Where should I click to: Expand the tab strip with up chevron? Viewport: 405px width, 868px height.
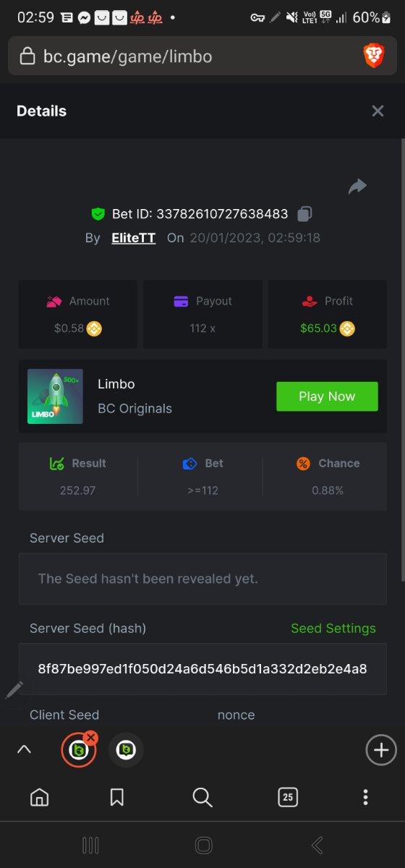[24, 750]
